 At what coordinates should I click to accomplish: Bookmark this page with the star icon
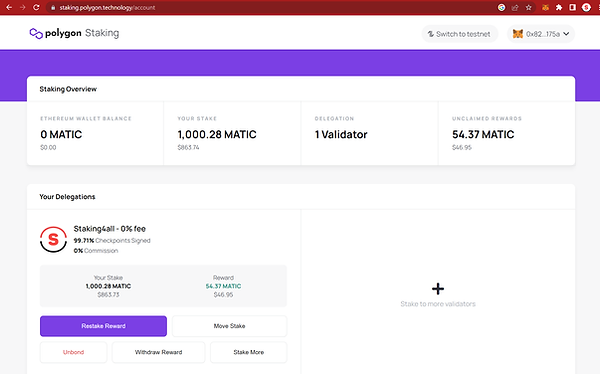tap(529, 7)
